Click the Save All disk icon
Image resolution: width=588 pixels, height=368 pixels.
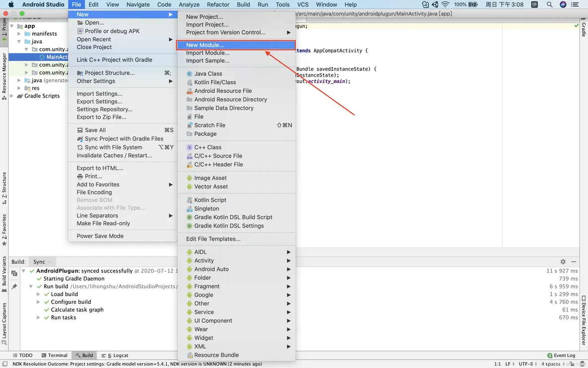[x=80, y=130]
